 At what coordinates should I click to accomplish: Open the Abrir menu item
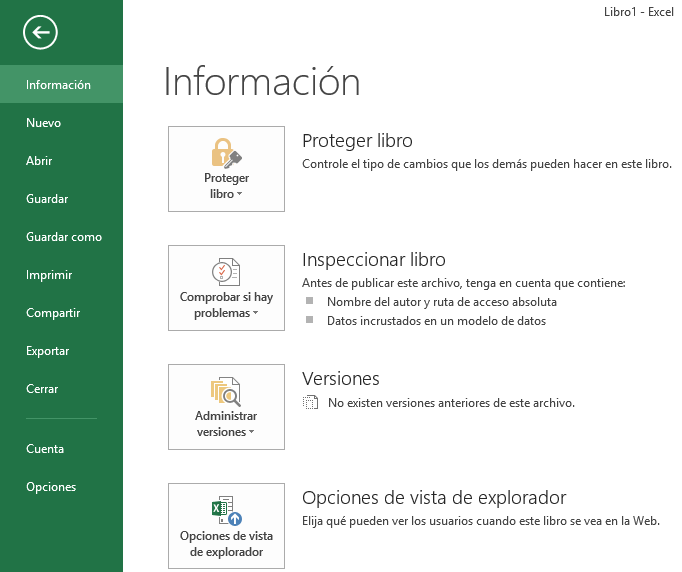coord(40,161)
